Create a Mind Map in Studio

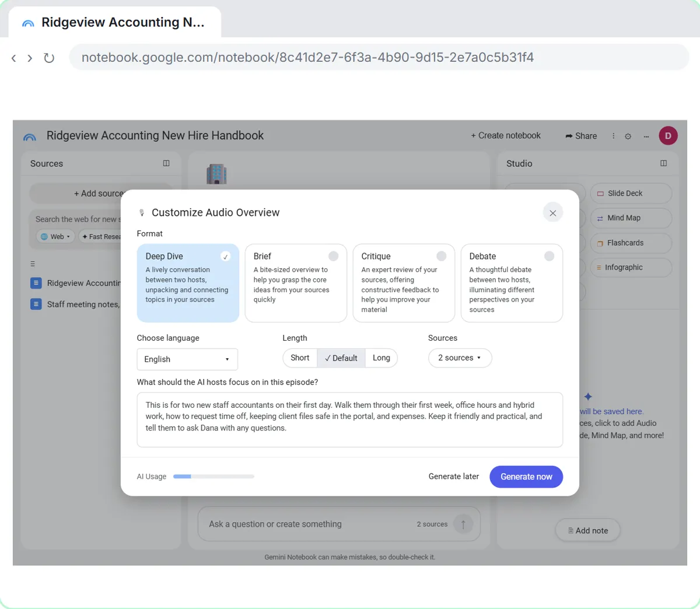pos(631,218)
